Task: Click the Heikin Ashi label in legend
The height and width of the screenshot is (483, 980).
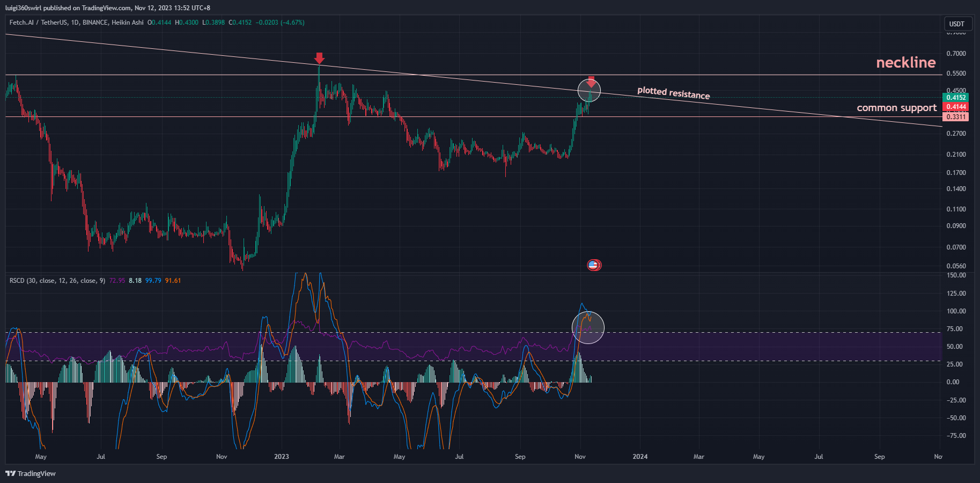Action: pyautogui.click(x=128, y=23)
